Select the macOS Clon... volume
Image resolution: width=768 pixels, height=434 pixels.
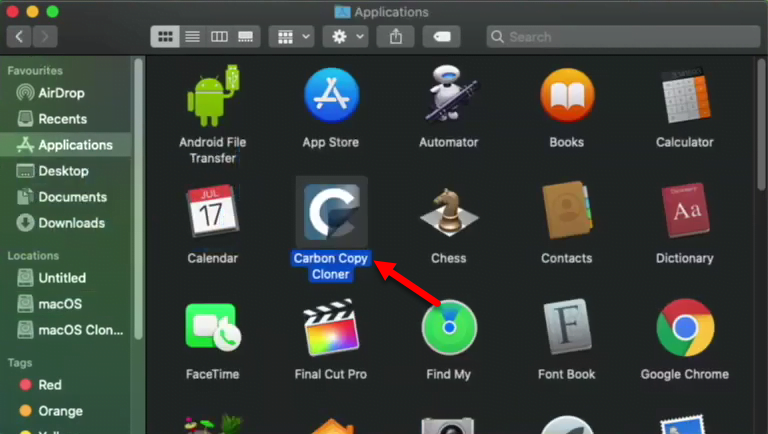coord(66,330)
